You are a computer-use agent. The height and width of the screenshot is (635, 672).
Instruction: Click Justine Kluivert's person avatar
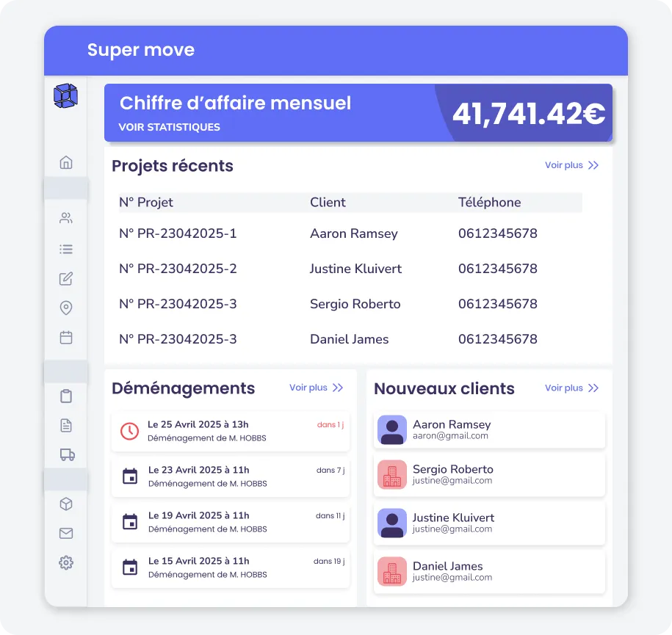(x=392, y=523)
